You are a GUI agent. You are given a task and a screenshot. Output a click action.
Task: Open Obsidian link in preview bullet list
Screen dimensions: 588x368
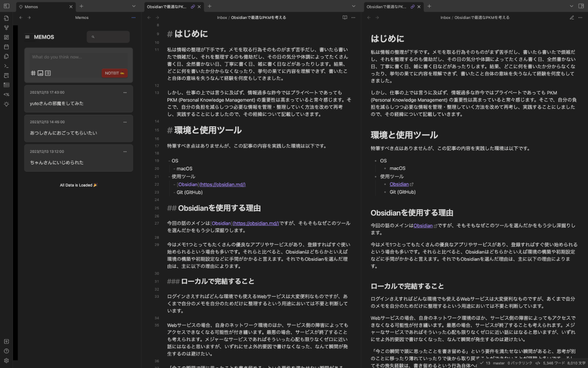point(399,184)
